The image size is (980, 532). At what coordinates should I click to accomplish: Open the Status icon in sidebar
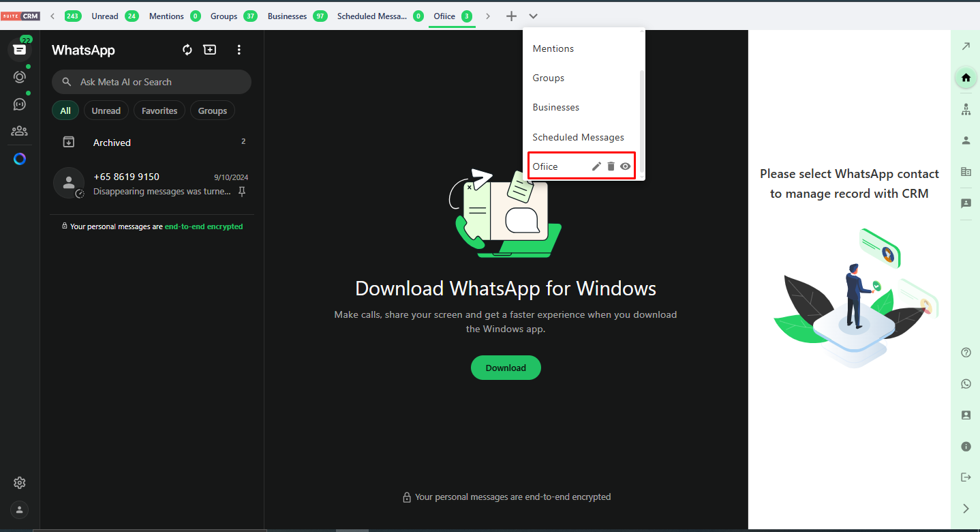click(20, 77)
